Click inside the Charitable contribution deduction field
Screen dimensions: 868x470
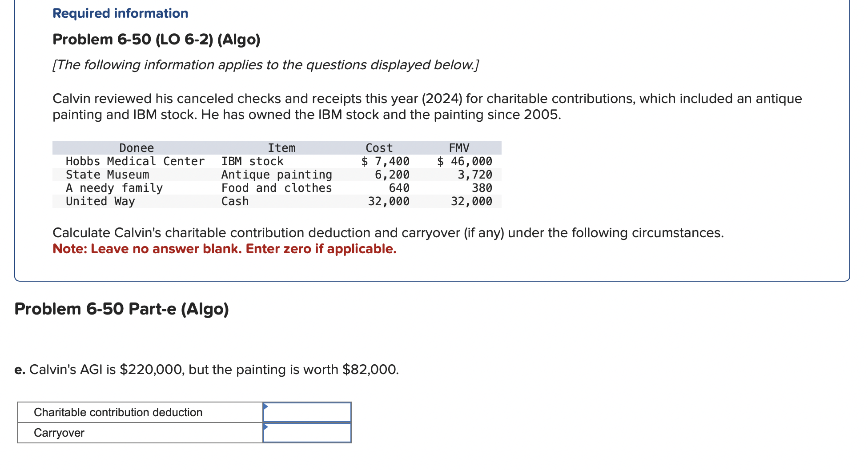pos(307,412)
